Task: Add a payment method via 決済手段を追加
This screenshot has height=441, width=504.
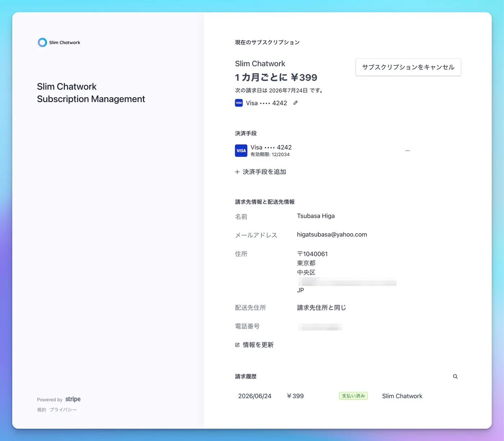Action: coord(261,172)
